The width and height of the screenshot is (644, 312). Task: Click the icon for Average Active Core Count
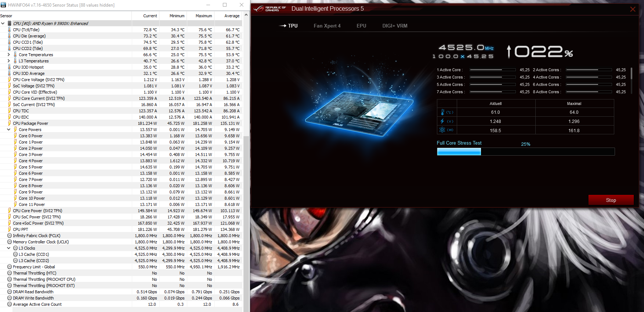tap(10, 304)
